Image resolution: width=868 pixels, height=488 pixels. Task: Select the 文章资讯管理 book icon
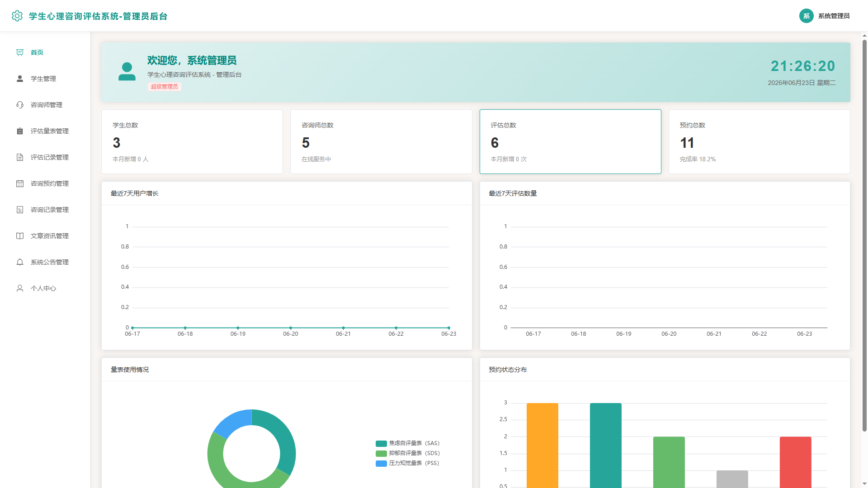point(20,236)
